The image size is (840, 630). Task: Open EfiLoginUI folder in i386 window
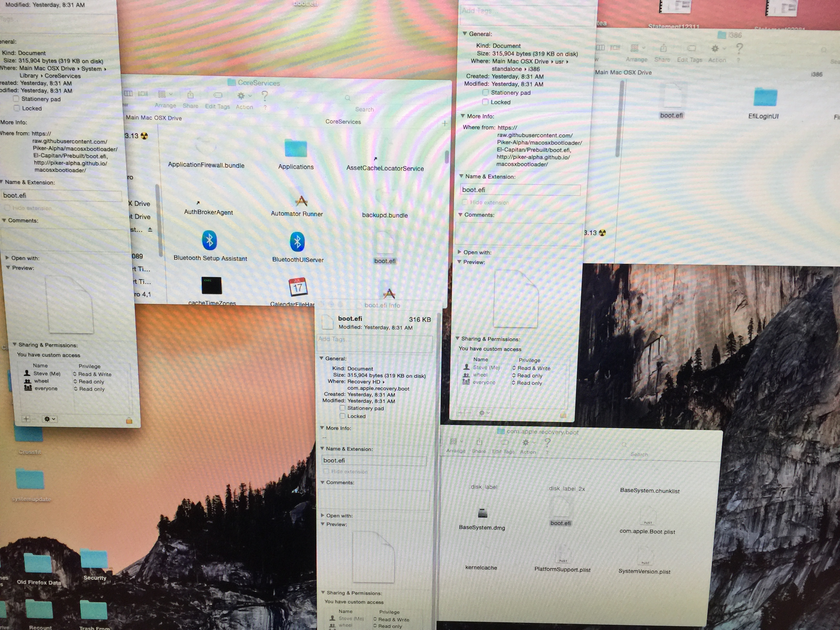tap(765, 97)
